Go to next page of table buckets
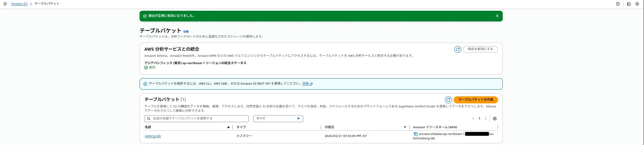 pyautogui.click(x=486, y=118)
